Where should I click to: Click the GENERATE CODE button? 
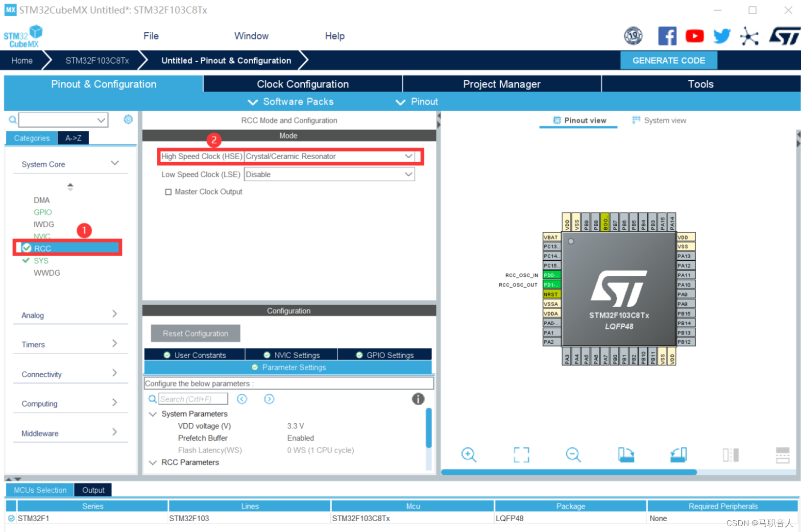tap(669, 60)
